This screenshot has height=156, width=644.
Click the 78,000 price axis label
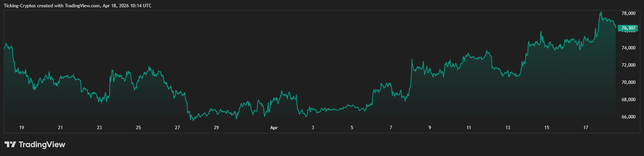[x=628, y=13]
